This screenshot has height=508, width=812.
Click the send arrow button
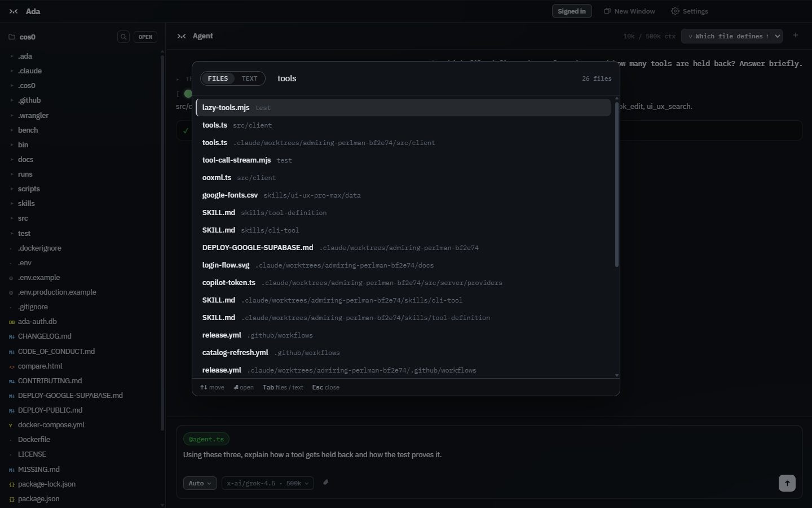[787, 483]
